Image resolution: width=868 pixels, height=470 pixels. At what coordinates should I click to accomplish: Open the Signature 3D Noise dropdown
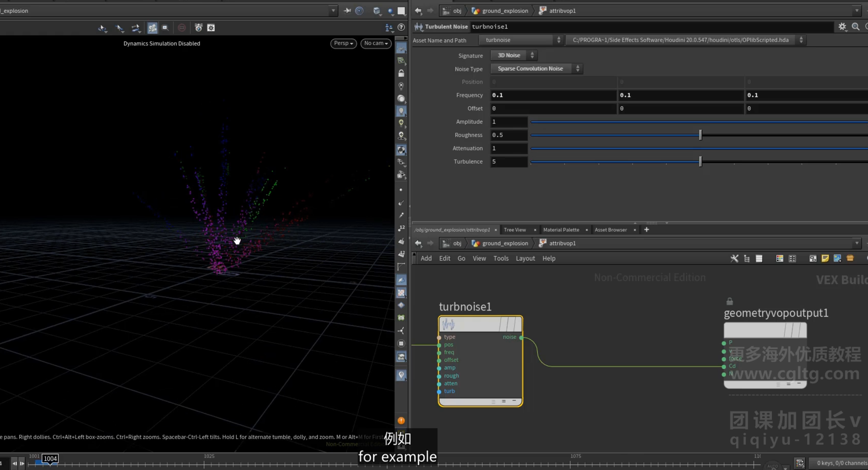click(x=513, y=55)
